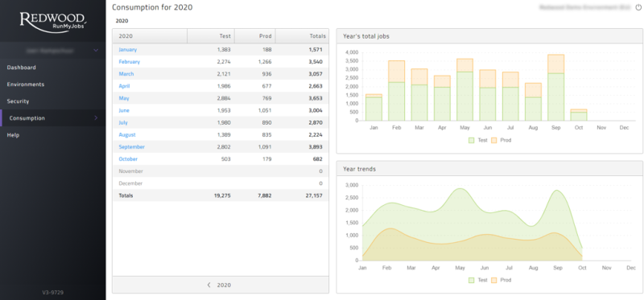The height and width of the screenshot is (300, 644).
Task: Click the power icon at top right
Action: pyautogui.click(x=638, y=7)
